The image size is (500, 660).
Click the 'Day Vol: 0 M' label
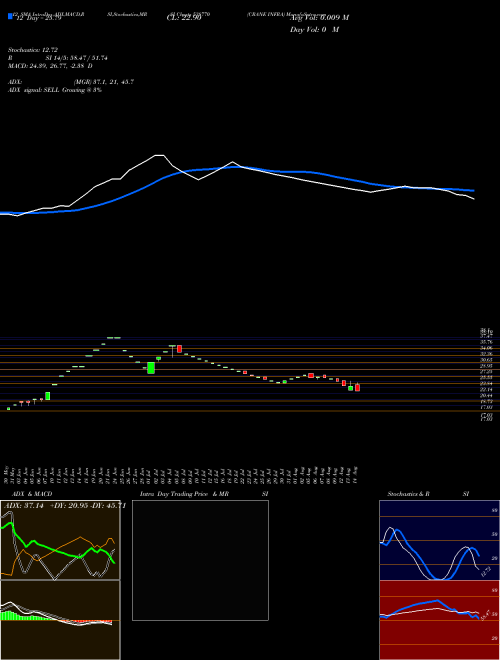point(314,30)
